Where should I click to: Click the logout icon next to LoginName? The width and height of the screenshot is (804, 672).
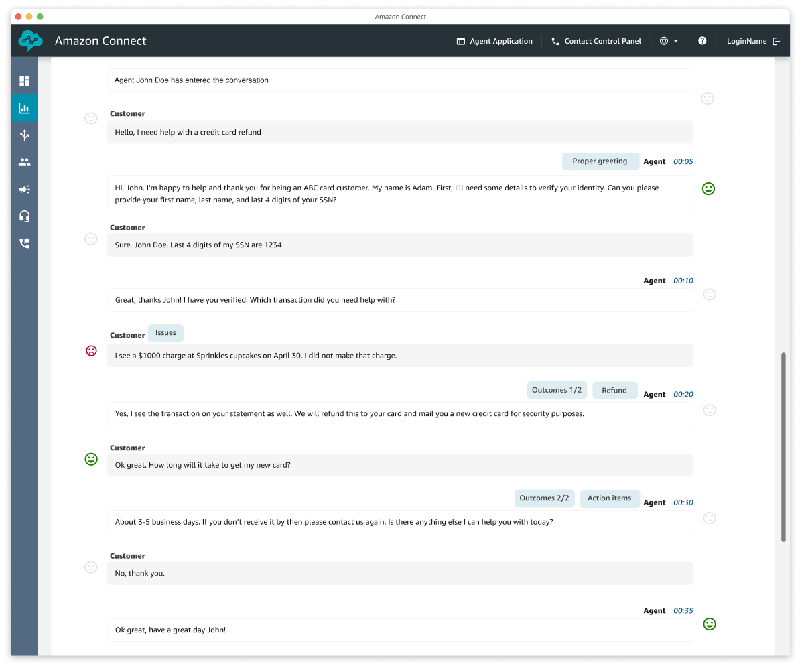point(777,41)
